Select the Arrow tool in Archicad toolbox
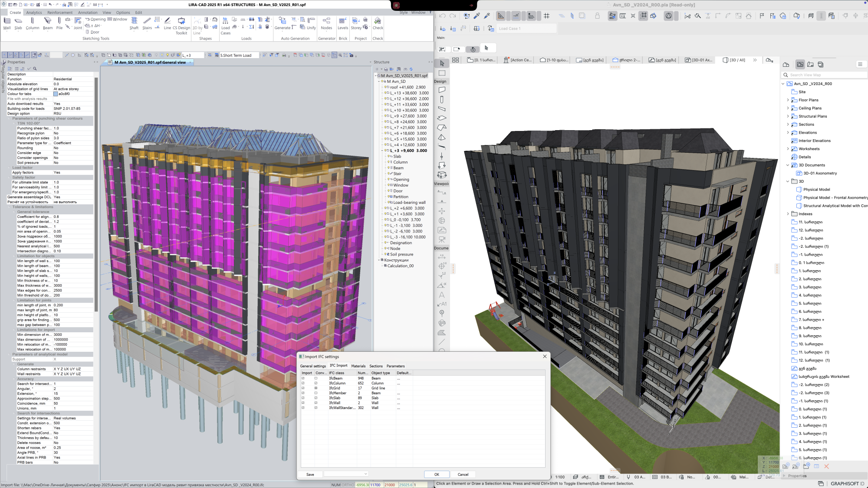Screen dimensions: 868x488 click(x=442, y=63)
